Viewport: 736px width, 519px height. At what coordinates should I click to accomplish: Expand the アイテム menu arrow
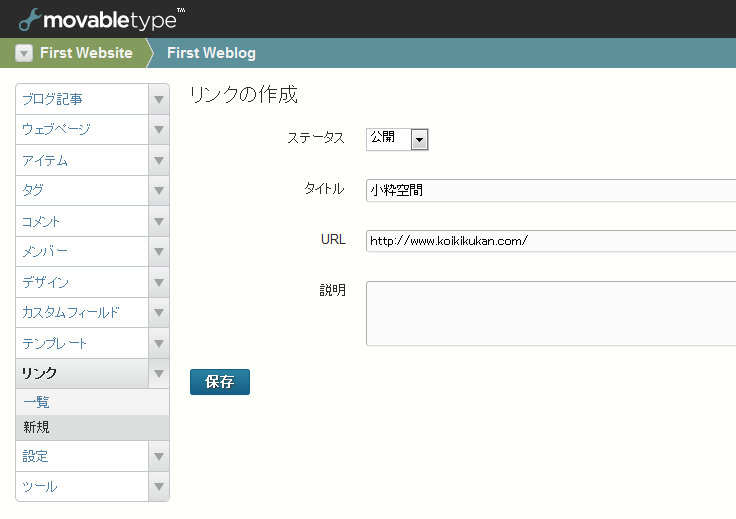tap(159, 160)
